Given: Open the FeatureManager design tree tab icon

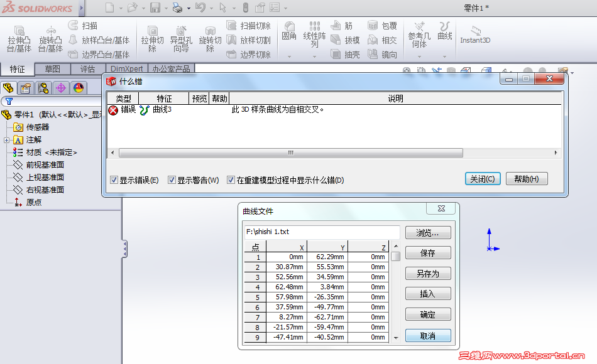Looking at the screenshot, I should coord(8,88).
